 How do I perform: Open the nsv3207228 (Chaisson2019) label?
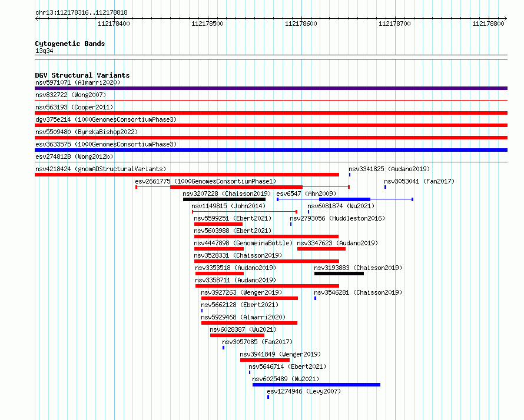pyautogui.click(x=227, y=194)
